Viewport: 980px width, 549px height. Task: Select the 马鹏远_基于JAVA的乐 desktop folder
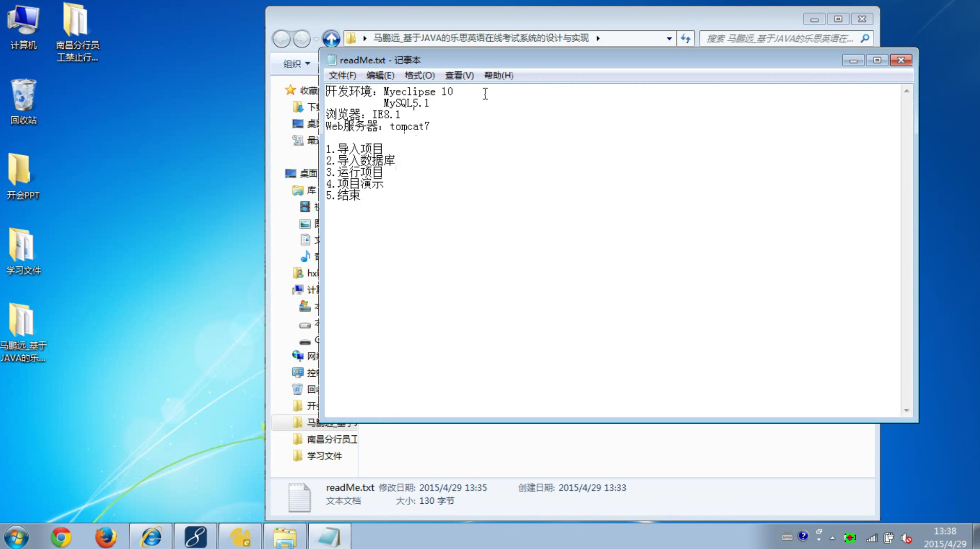click(23, 333)
